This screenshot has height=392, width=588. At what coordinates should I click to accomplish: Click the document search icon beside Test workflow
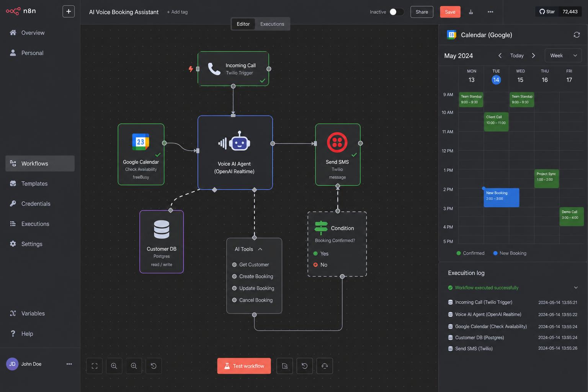(x=285, y=366)
